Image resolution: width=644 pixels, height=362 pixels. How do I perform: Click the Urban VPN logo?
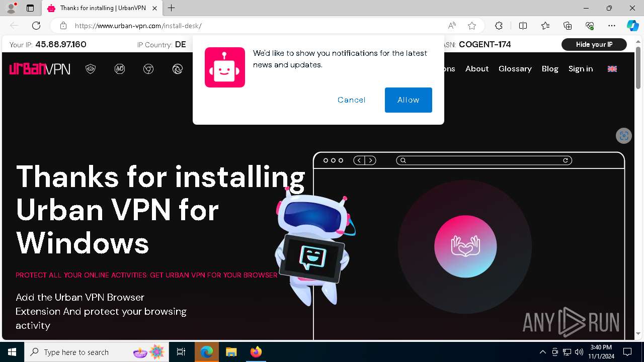click(40, 69)
